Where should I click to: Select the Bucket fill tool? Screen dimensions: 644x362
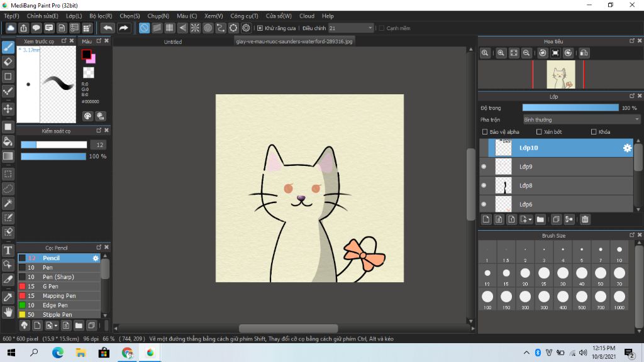8,141
